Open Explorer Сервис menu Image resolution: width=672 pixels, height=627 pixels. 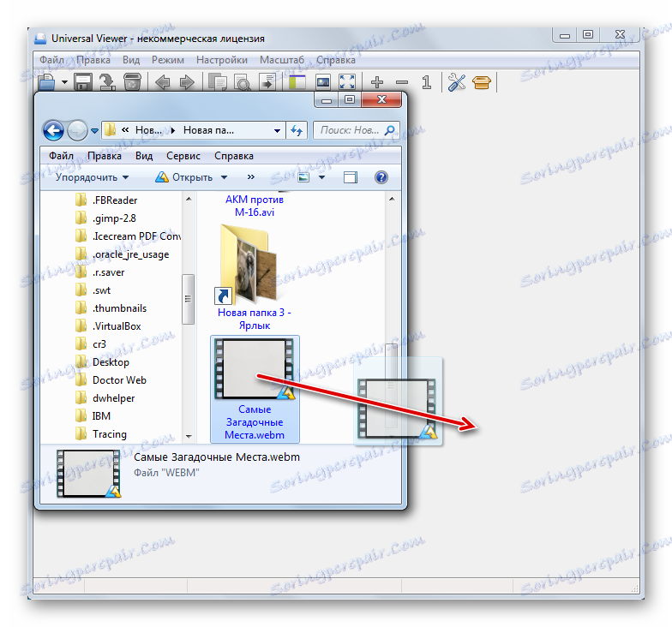[x=183, y=156]
